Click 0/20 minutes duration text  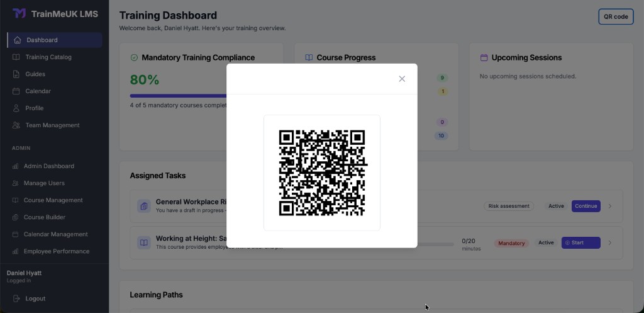tap(471, 244)
